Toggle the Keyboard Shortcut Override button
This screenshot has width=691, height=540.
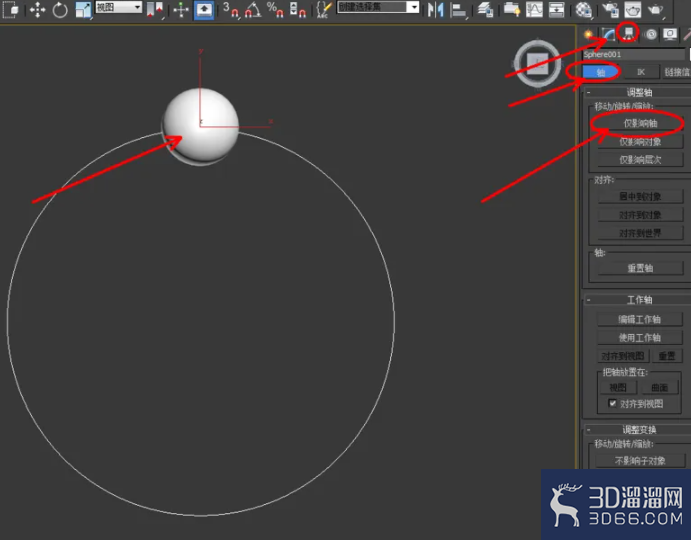point(204,10)
